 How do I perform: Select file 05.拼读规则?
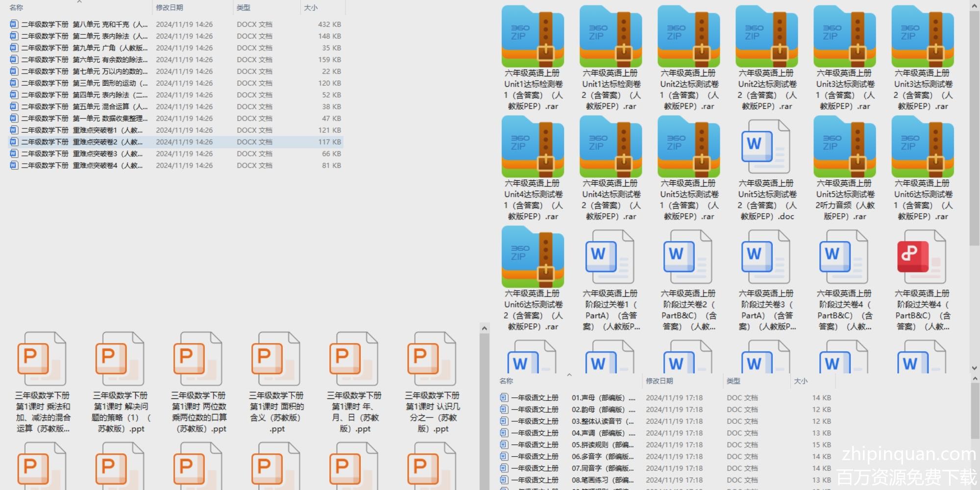click(666, 444)
